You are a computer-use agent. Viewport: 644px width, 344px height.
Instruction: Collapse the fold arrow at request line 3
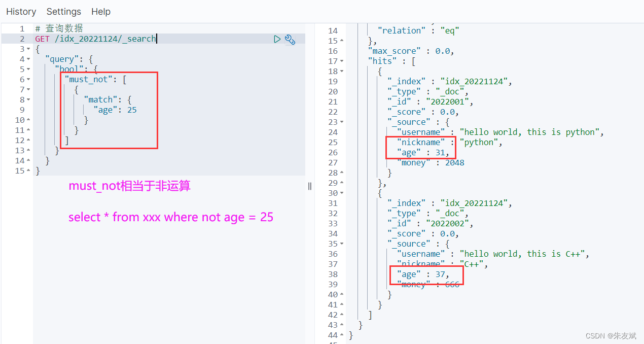(x=28, y=49)
